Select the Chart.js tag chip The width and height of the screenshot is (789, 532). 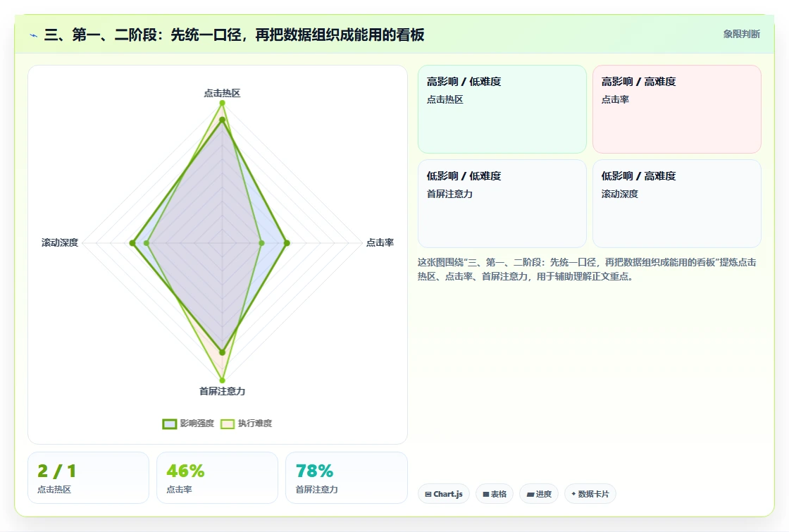(x=444, y=494)
